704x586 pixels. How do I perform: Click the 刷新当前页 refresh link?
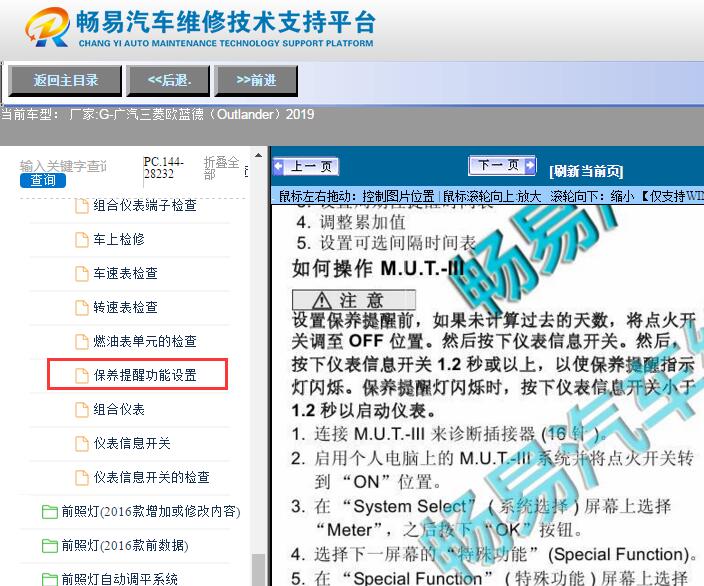pos(586,171)
